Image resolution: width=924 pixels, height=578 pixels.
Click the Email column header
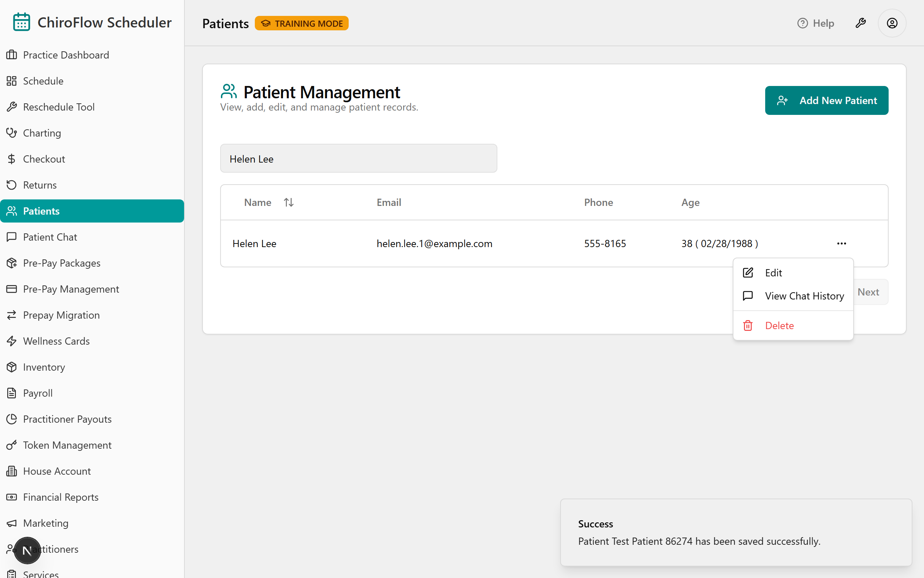tap(389, 202)
